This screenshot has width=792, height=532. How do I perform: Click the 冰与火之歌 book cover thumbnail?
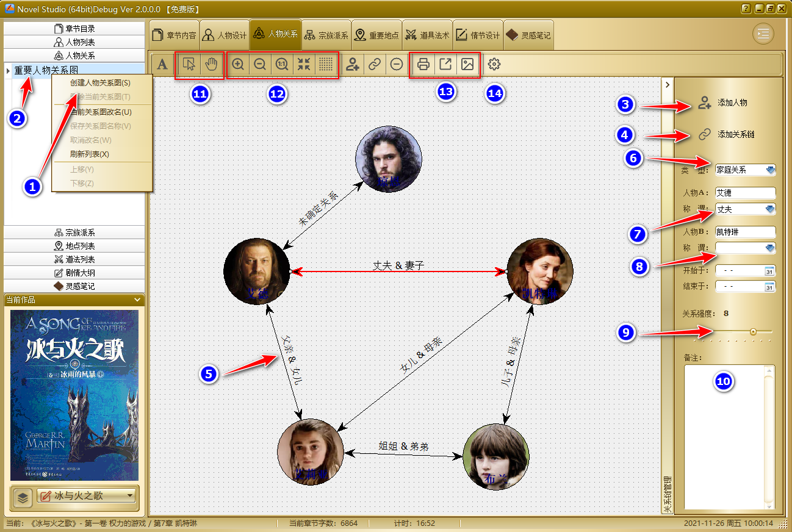tap(74, 395)
